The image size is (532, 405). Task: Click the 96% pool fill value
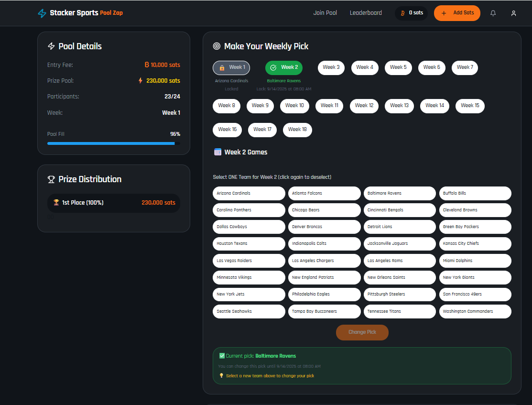point(175,134)
